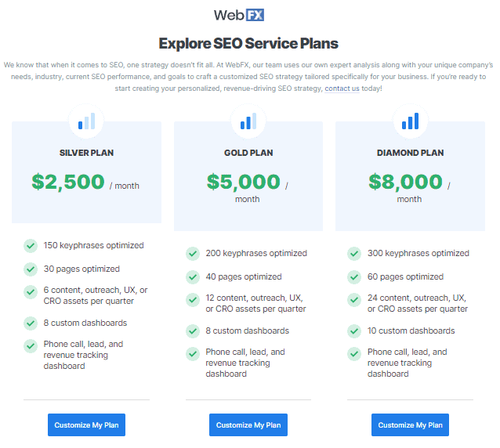This screenshot has height=448, width=500.
Task: Click the text 24 content, outreach, UX assets
Action: [418, 304]
